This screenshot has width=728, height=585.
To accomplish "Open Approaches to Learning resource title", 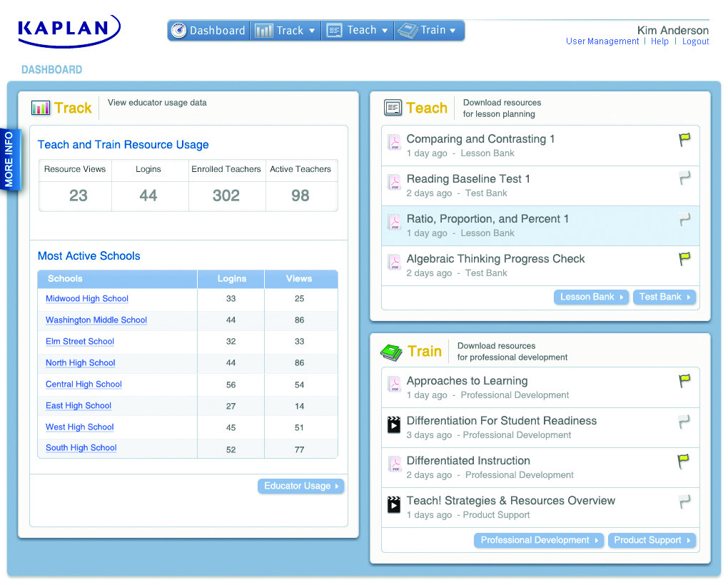I will 467,381.
